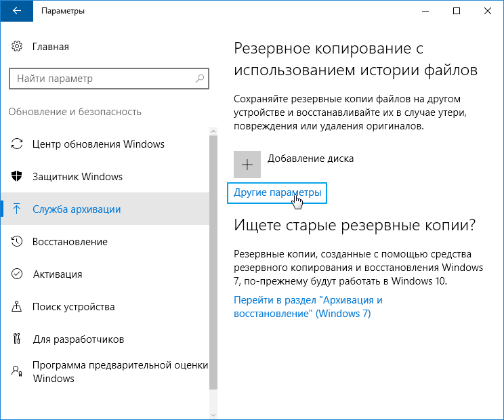This screenshot has width=504, height=420.
Task: Click the back arrow in title bar
Action: (x=16, y=11)
